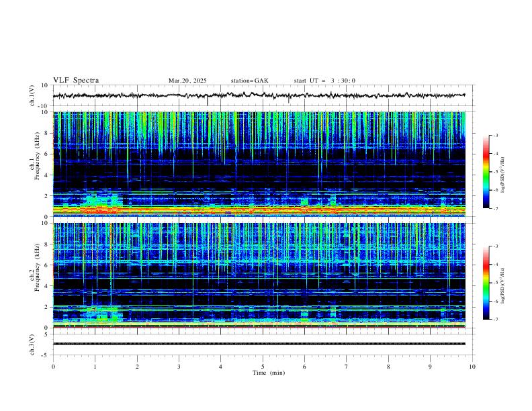The image size is (532, 411).
Task: Click the "-7" tick on ch.1 colorbar
Action: pyautogui.click(x=495, y=208)
